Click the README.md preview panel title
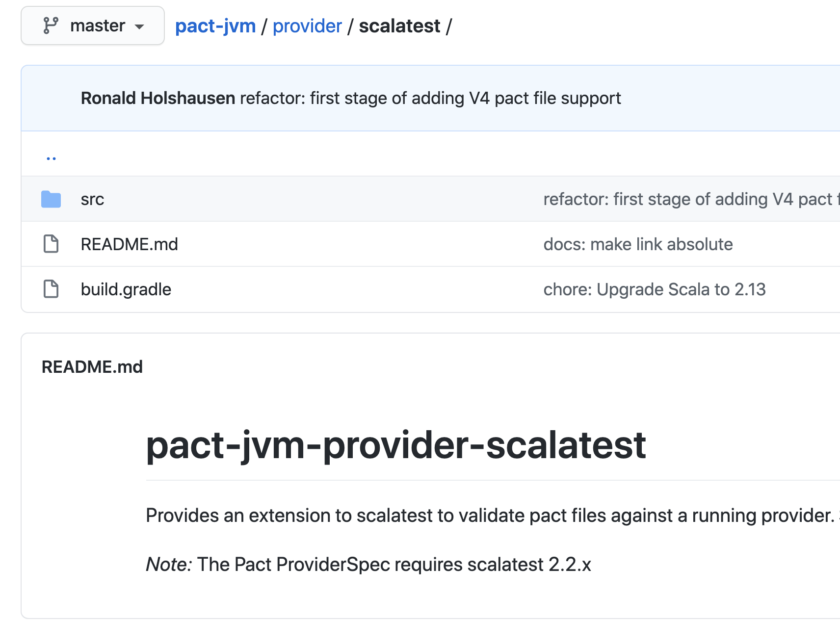 tap(92, 367)
